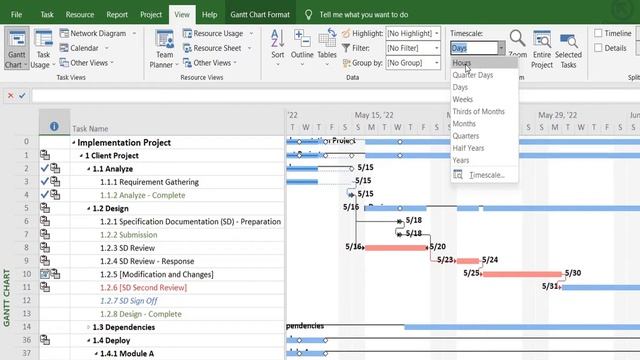640x360 pixels.
Task: Choose Half Years from timescale list
Action: point(484,148)
